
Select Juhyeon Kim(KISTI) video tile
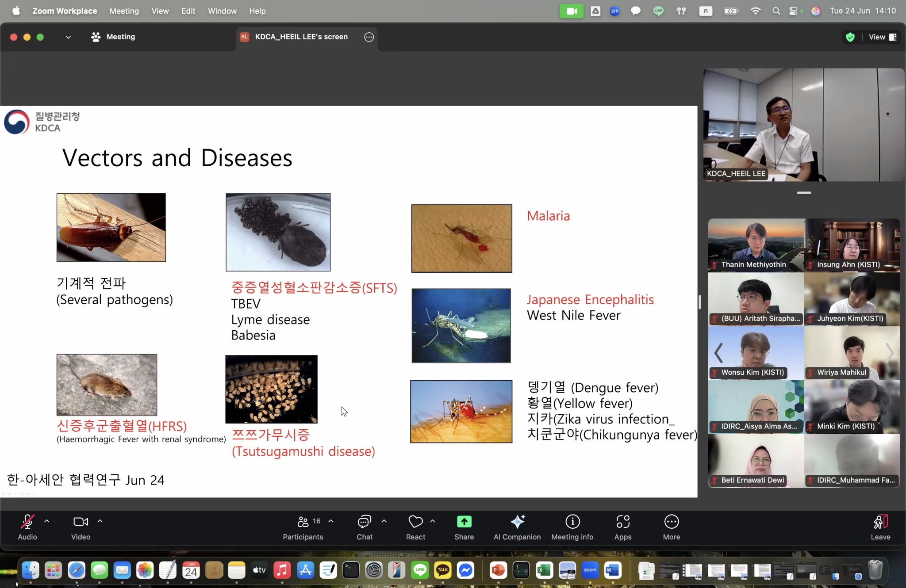click(x=852, y=299)
